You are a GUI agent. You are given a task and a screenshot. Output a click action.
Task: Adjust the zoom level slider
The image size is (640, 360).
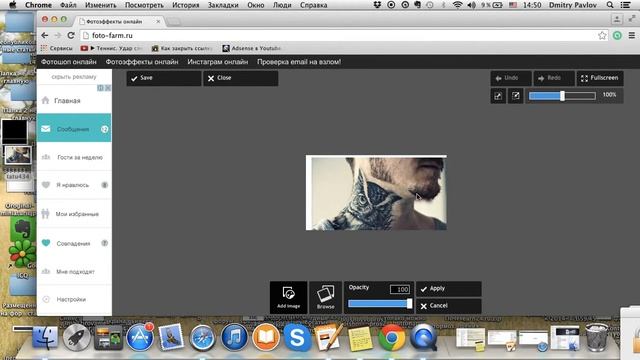pyautogui.click(x=562, y=96)
